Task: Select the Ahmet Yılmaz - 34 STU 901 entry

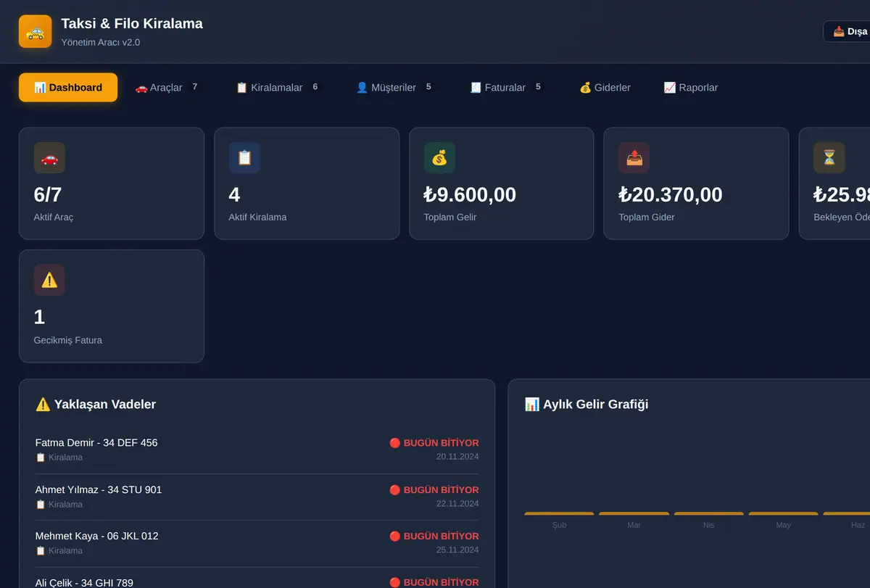Action: click(257, 497)
